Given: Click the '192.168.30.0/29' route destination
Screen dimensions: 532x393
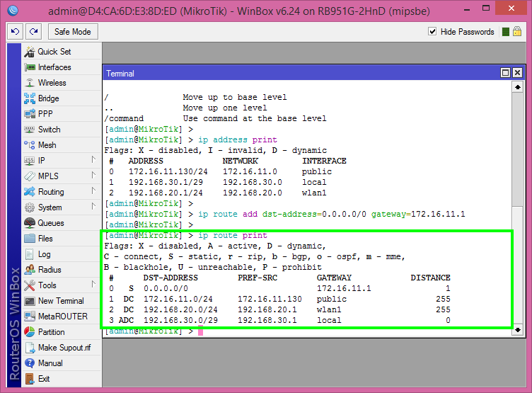Looking at the screenshot, I should tap(181, 320).
